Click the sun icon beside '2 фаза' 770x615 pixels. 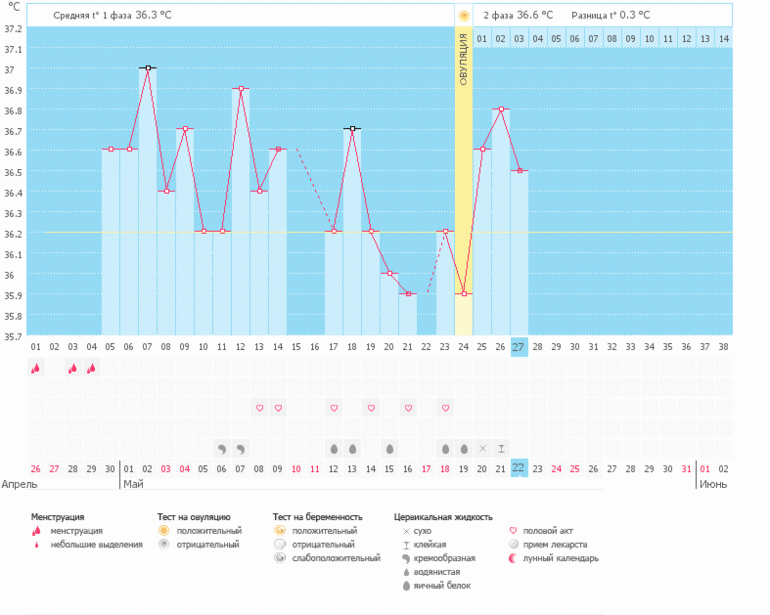coord(463,16)
